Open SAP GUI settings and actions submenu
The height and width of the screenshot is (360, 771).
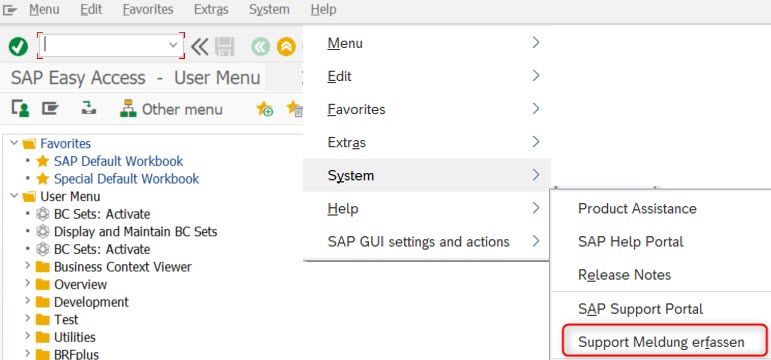point(427,241)
